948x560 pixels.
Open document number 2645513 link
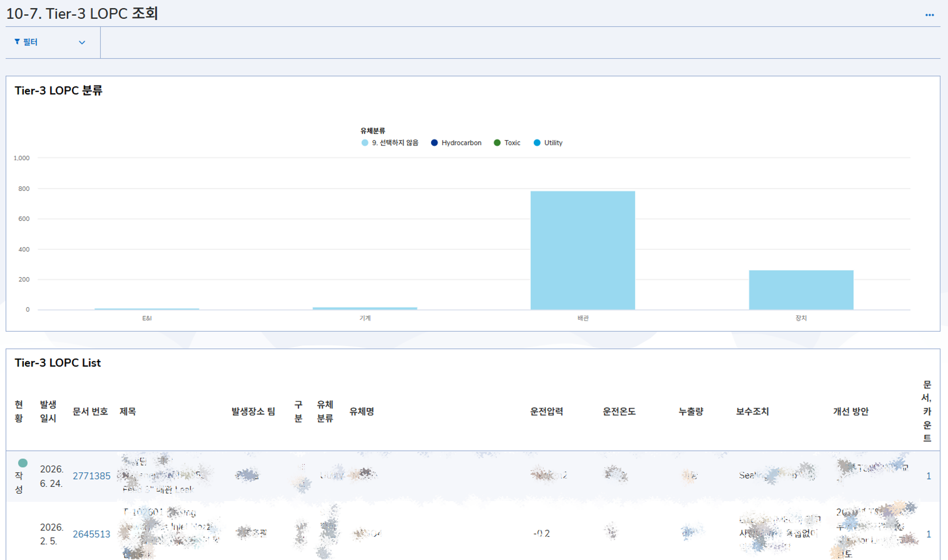[x=91, y=534]
